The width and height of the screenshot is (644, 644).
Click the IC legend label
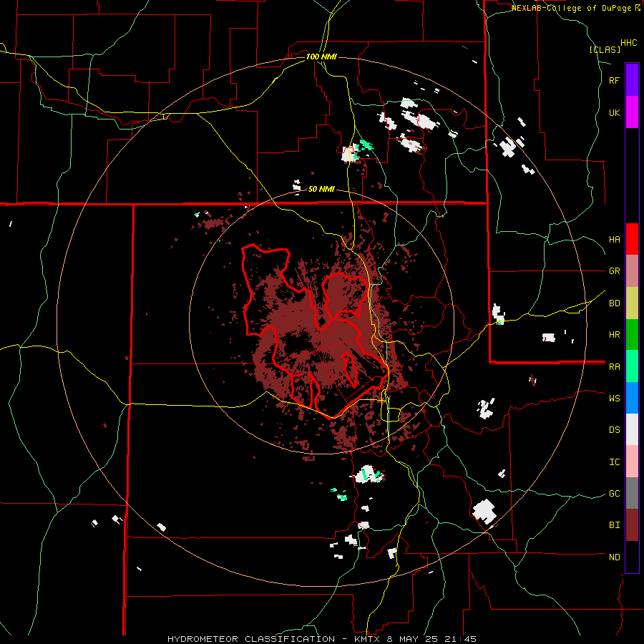pyautogui.click(x=614, y=462)
